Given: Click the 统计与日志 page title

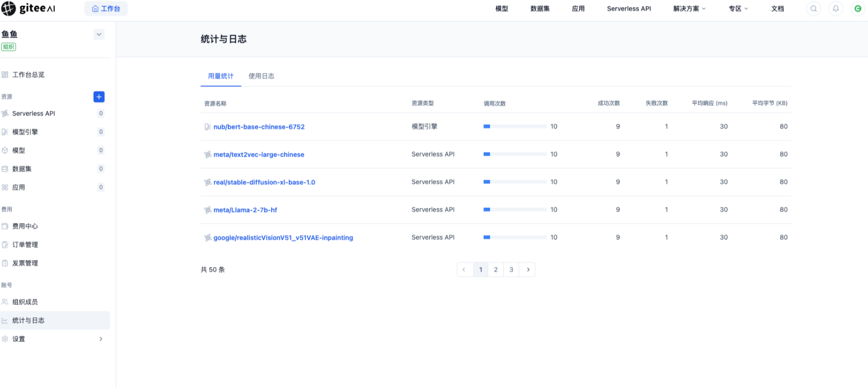Looking at the screenshot, I should click(223, 39).
